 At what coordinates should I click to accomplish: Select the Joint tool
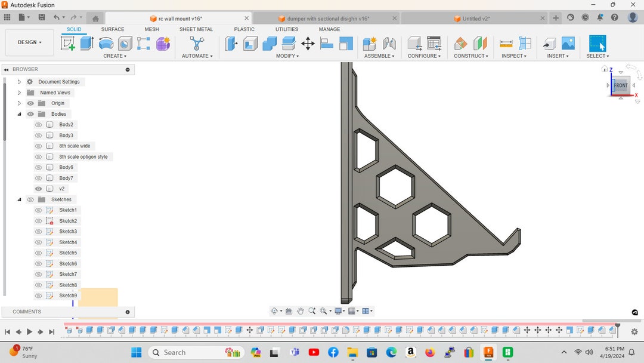[389, 43]
